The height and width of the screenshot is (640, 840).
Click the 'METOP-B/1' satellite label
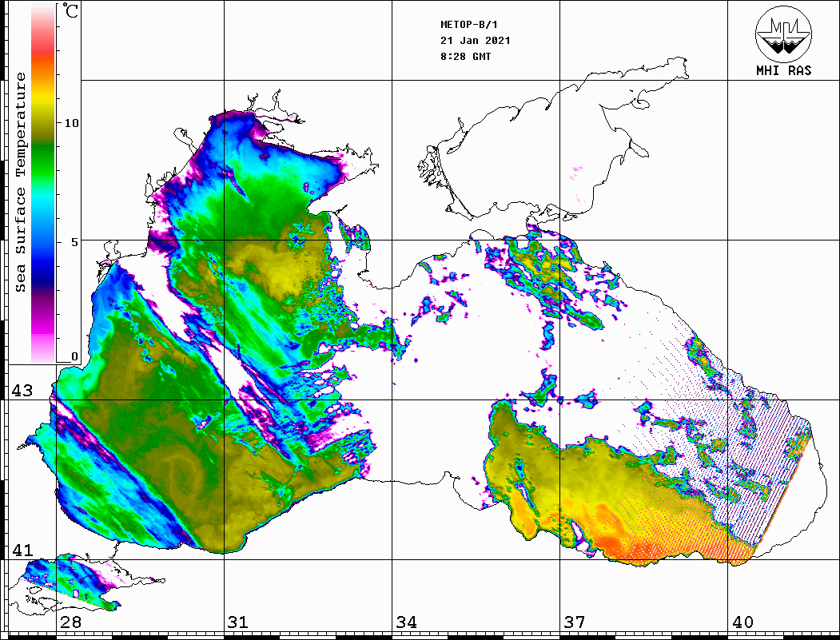point(468,24)
